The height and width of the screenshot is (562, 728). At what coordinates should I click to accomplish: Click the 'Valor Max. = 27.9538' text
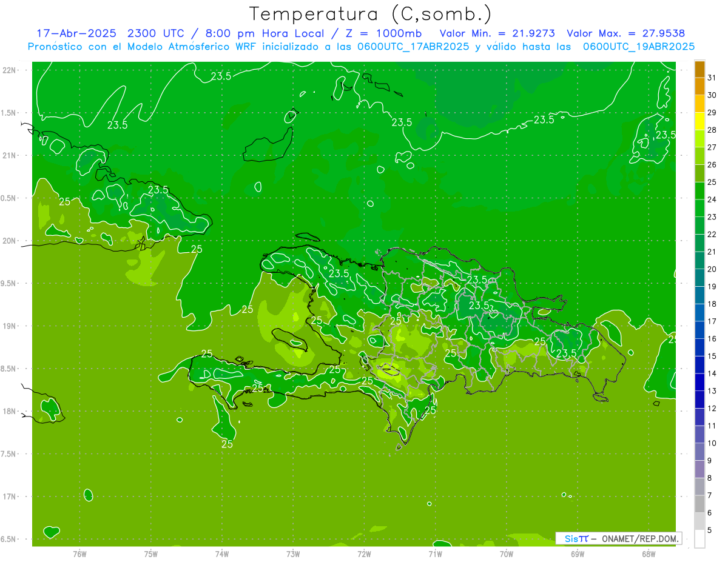tap(625, 33)
